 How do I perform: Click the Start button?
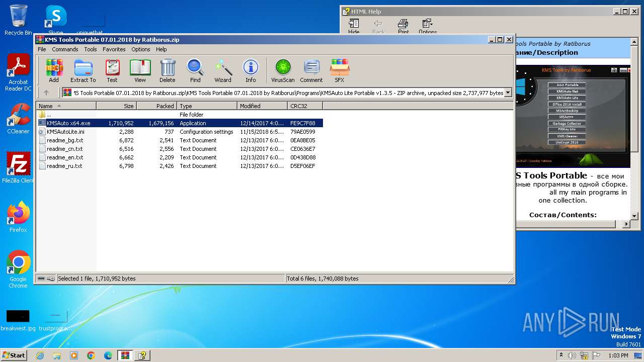point(14,355)
